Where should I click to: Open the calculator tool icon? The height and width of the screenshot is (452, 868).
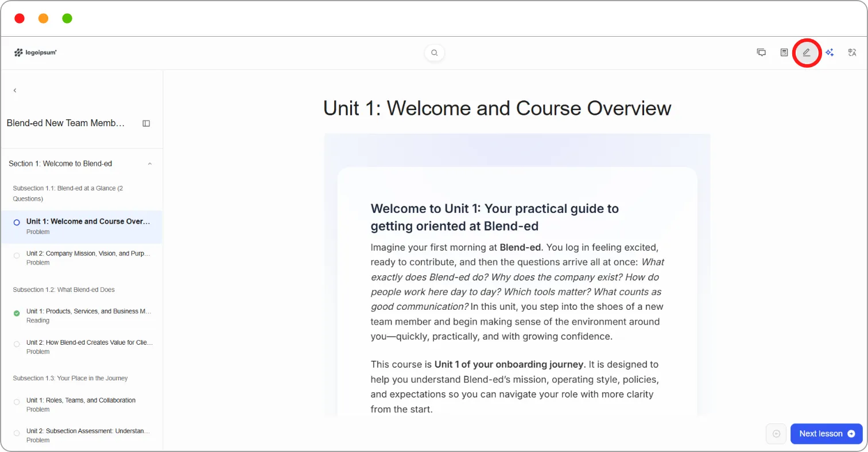click(x=784, y=53)
